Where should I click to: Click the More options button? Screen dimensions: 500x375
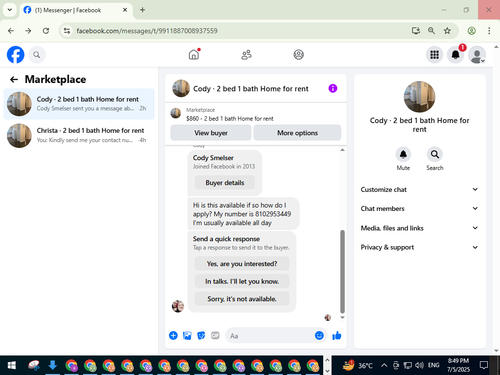click(297, 133)
